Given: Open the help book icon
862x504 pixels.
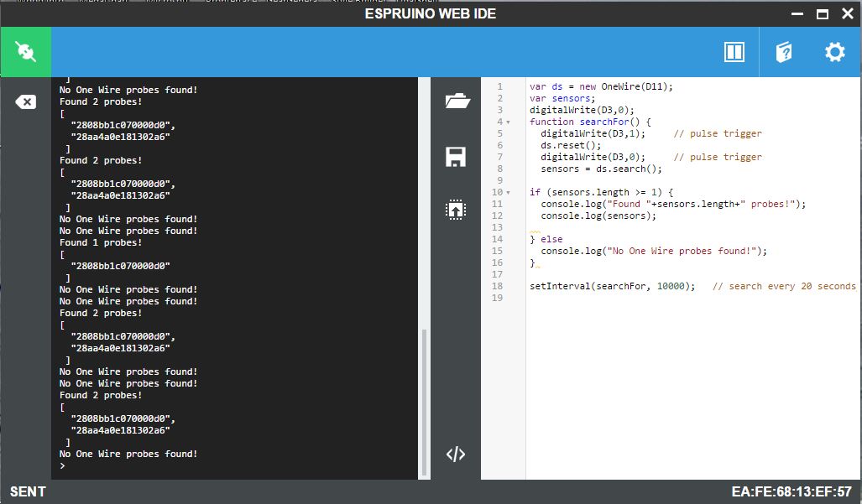Looking at the screenshot, I should (x=784, y=52).
